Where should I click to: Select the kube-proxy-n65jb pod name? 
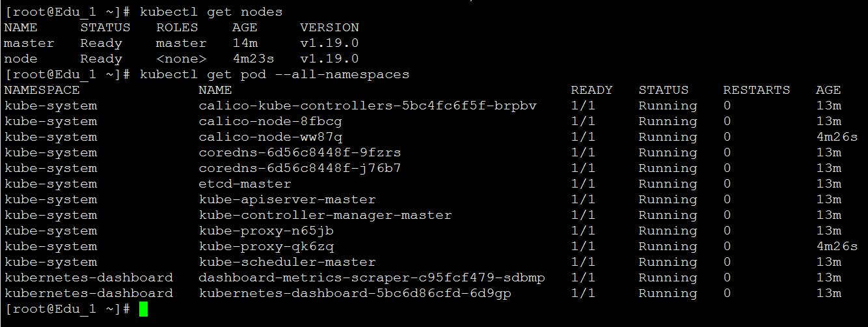point(266,231)
